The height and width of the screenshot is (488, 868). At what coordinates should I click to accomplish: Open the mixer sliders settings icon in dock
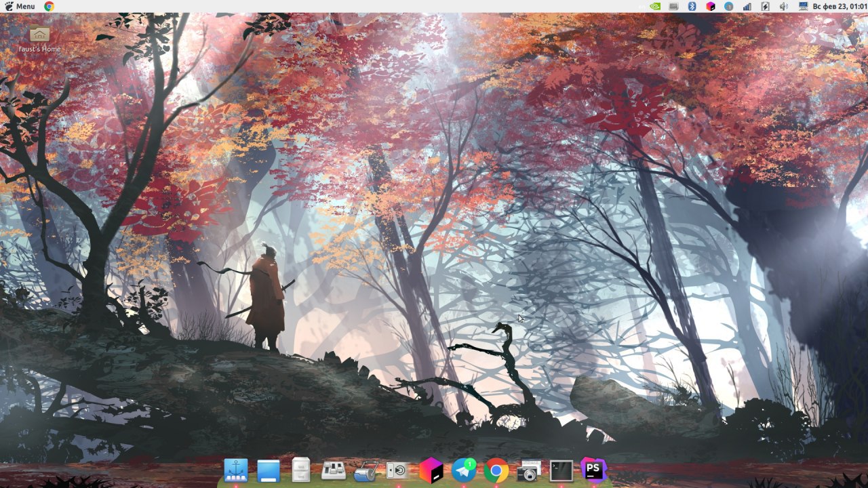pos(334,470)
